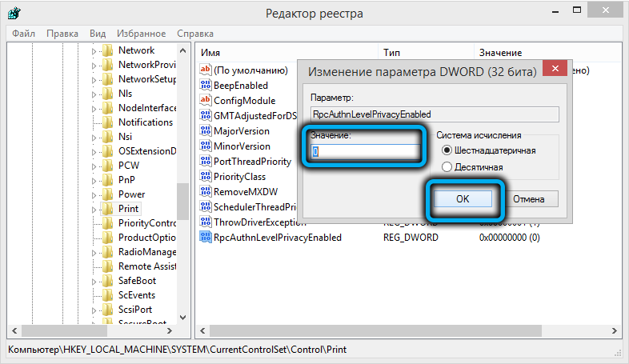The height and width of the screenshot is (364, 629).
Task: Select the Power folder icon
Action: pos(107,195)
